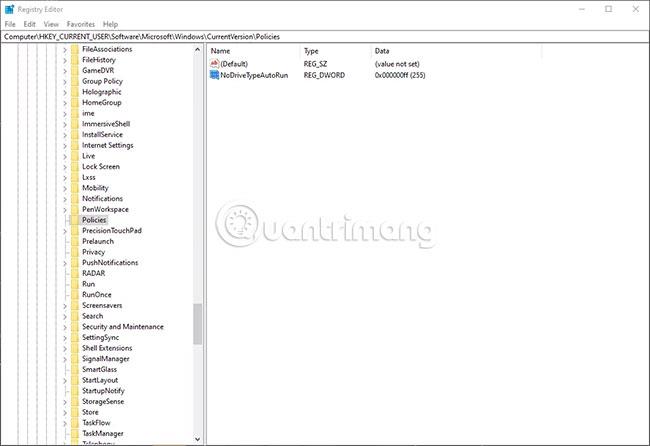Screen dimensions: 650x446
Task: Select the SettingSync key
Action: (x=100, y=337)
